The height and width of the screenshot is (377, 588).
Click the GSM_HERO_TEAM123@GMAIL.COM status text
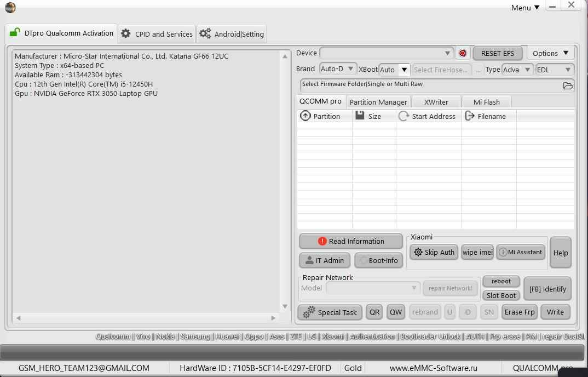click(x=84, y=368)
